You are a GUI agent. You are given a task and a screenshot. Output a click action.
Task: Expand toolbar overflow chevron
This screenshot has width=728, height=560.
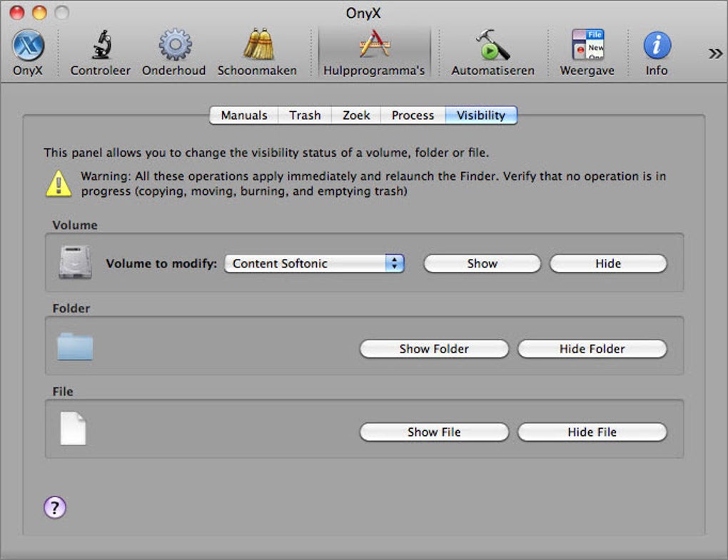pyautogui.click(x=715, y=54)
